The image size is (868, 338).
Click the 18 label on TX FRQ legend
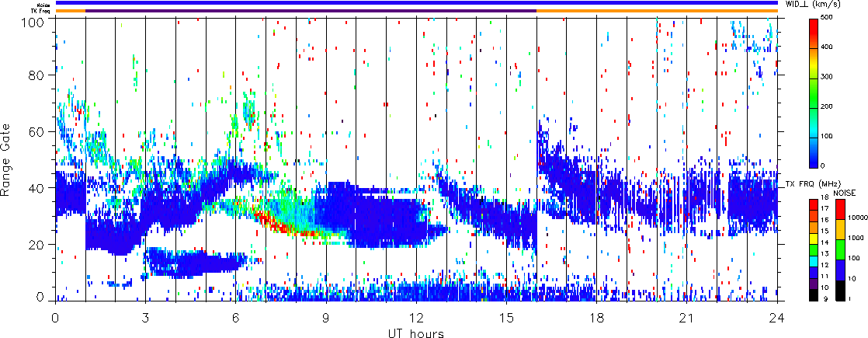coord(825,197)
